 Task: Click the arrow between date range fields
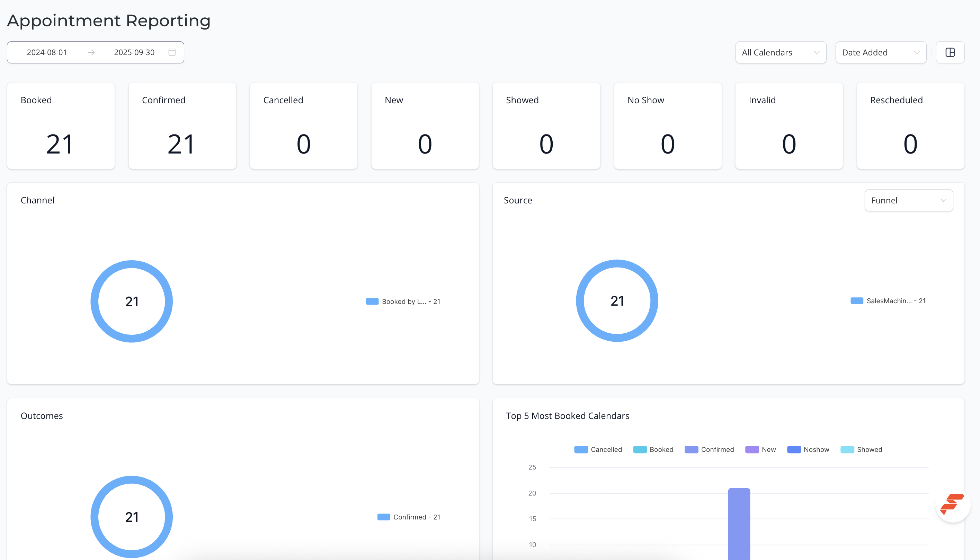pyautogui.click(x=91, y=52)
